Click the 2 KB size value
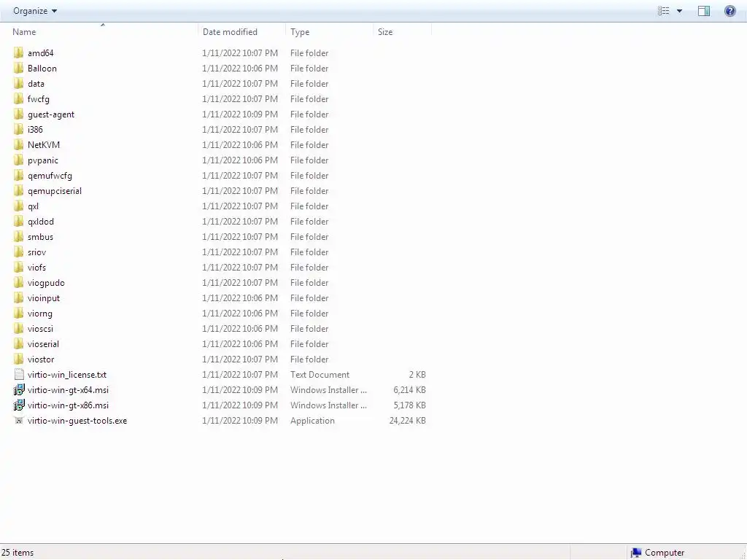The width and height of the screenshot is (747, 560). tap(417, 375)
